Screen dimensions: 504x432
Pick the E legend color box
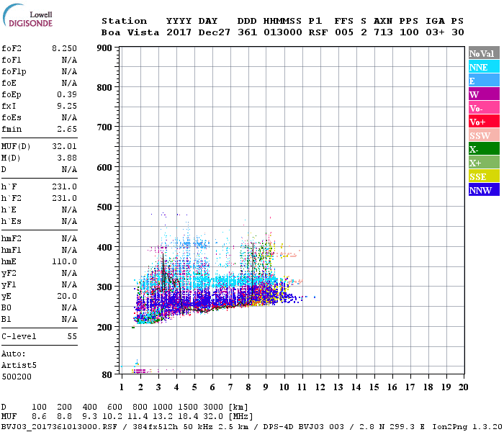click(484, 81)
